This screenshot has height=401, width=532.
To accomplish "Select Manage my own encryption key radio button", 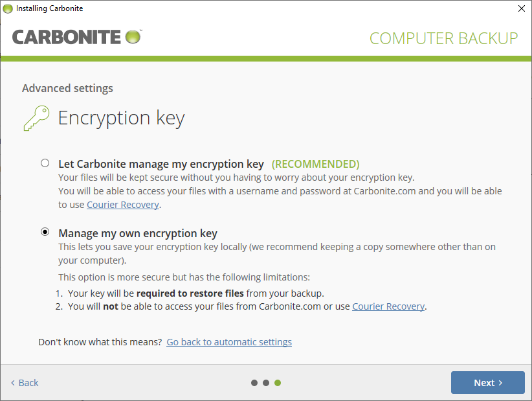I will coord(45,231).
